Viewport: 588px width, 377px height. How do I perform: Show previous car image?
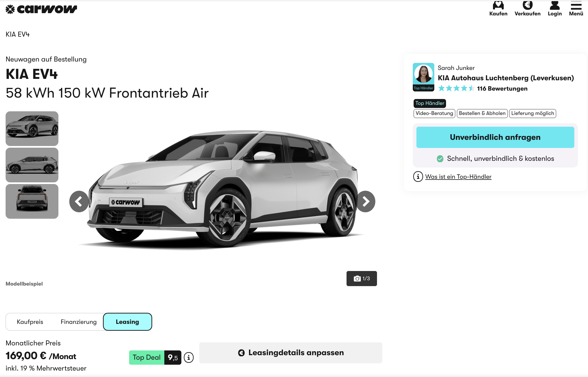click(79, 201)
